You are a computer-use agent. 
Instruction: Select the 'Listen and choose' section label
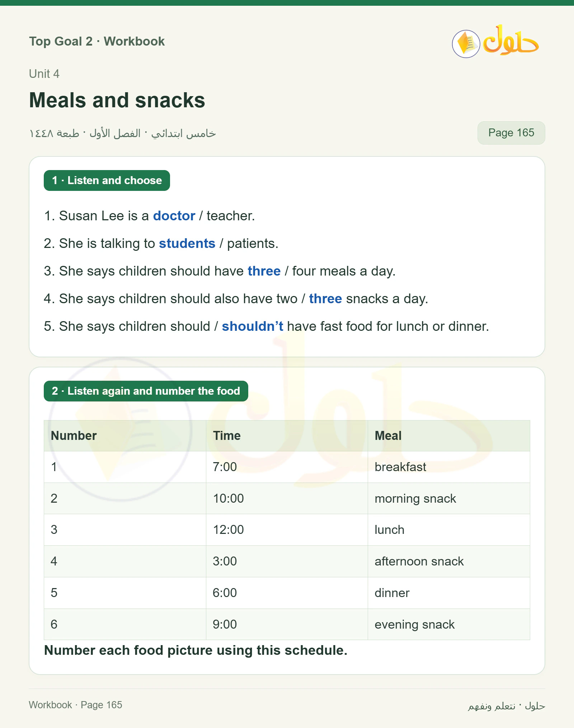(x=107, y=180)
